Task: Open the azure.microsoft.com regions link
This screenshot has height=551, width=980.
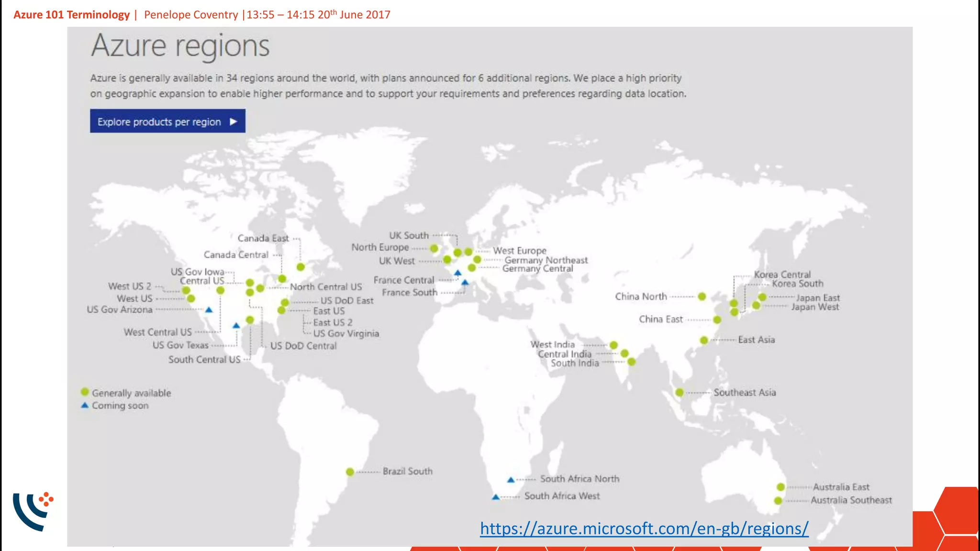Action: (x=644, y=529)
